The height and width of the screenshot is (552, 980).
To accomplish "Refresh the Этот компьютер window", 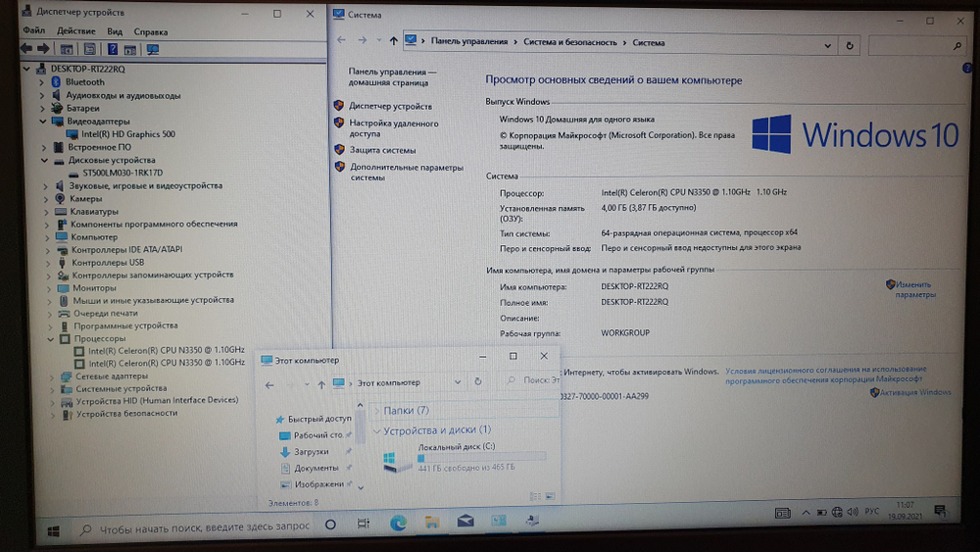I will point(478,381).
